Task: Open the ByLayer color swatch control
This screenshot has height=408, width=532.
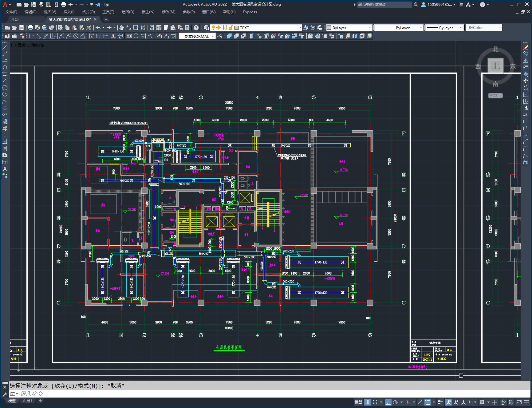Action: 349,28
